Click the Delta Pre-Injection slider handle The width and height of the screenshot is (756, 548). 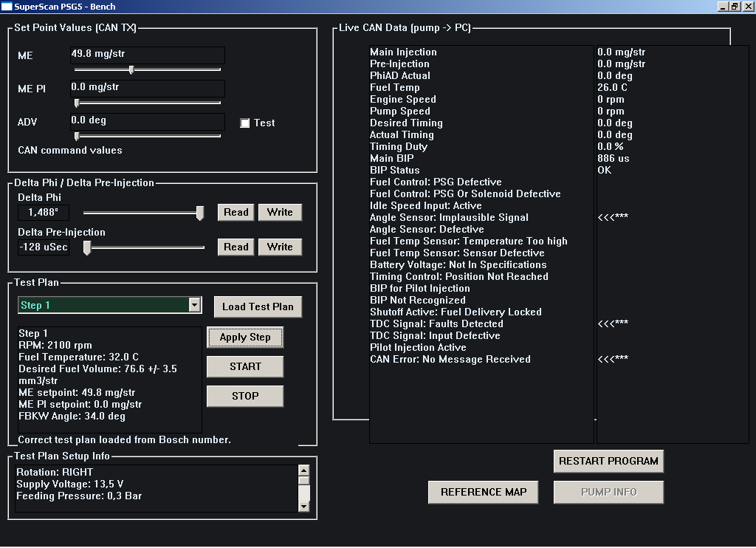pyautogui.click(x=87, y=247)
